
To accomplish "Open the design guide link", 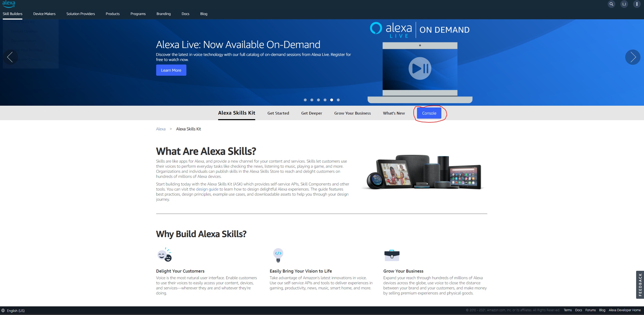I will coord(207,189).
